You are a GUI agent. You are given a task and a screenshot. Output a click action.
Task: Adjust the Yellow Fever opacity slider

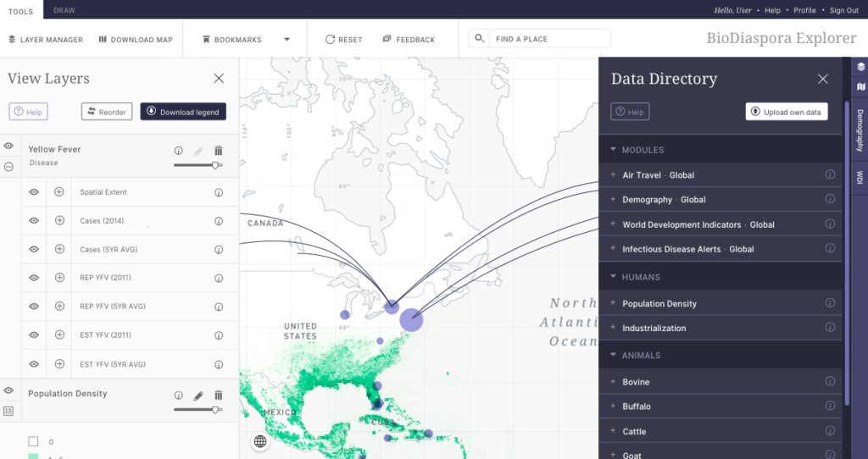[215, 165]
